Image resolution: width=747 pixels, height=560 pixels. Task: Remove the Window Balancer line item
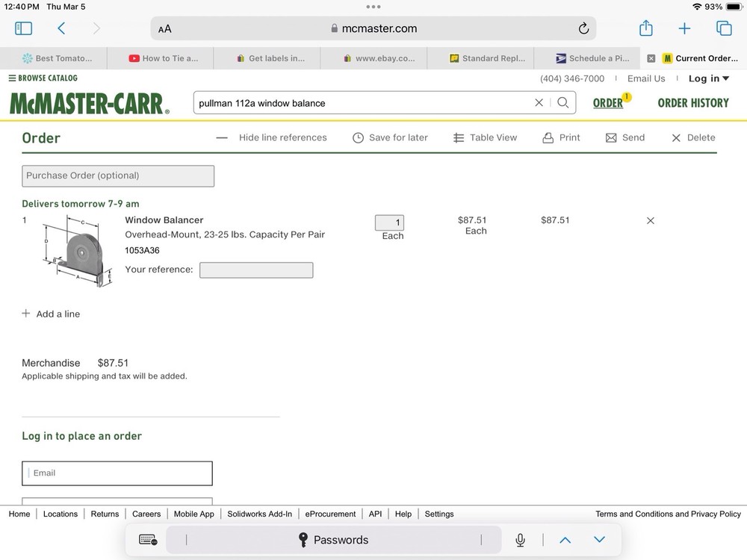(x=650, y=221)
